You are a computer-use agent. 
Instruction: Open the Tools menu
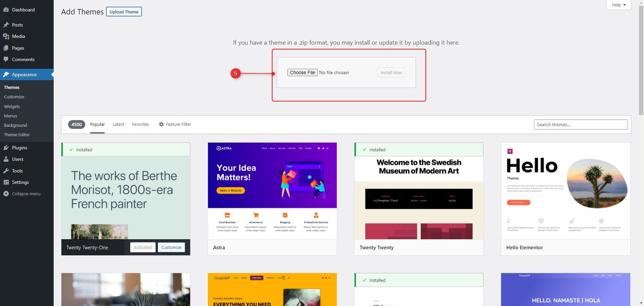[x=27, y=171]
